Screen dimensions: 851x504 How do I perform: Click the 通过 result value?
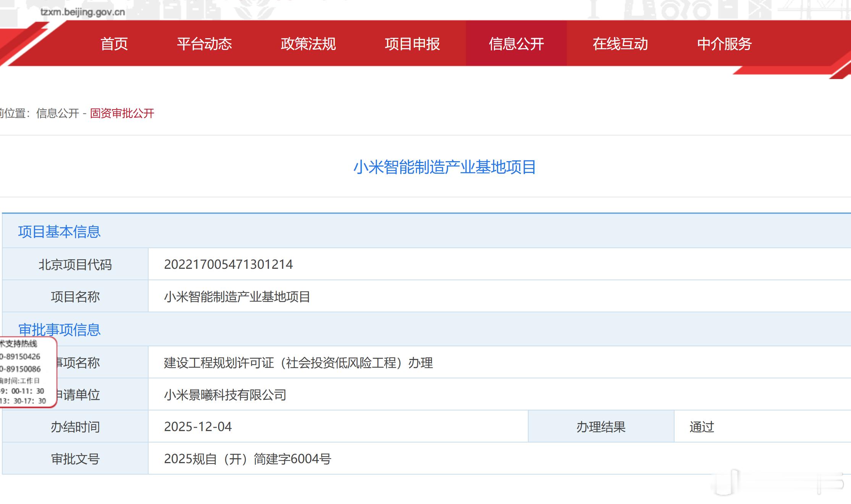[701, 427]
